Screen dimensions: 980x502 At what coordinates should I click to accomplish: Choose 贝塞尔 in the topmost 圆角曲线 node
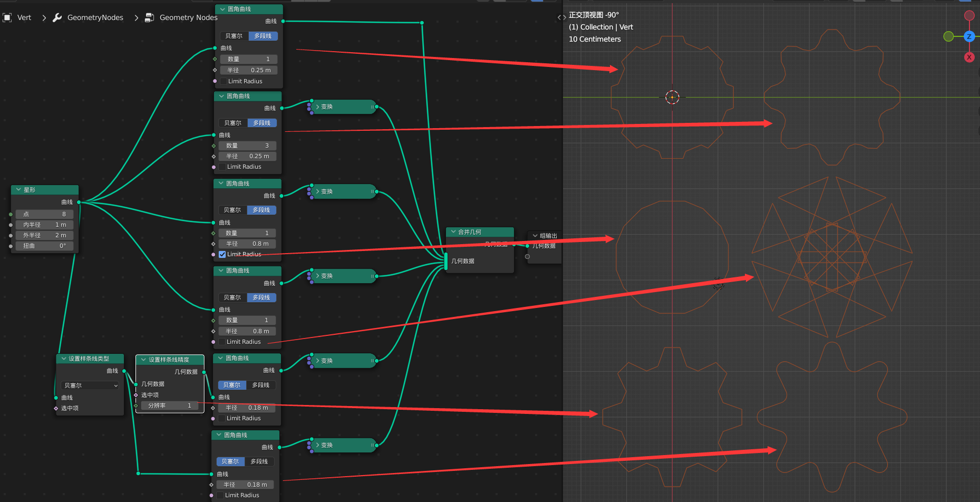(234, 36)
